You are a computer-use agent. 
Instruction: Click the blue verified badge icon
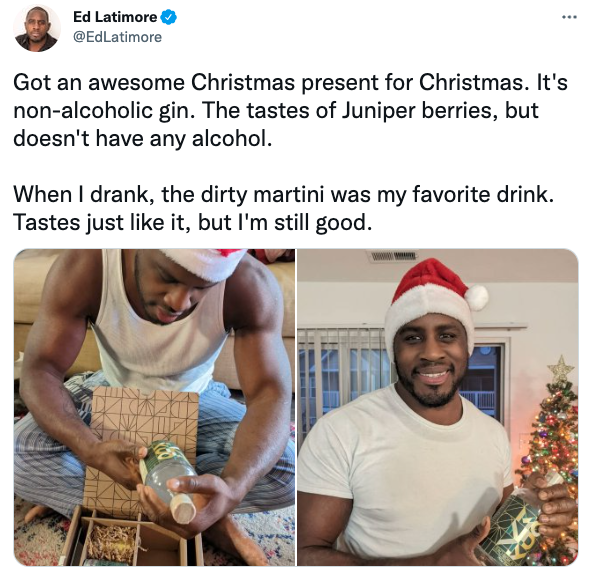coord(169,17)
